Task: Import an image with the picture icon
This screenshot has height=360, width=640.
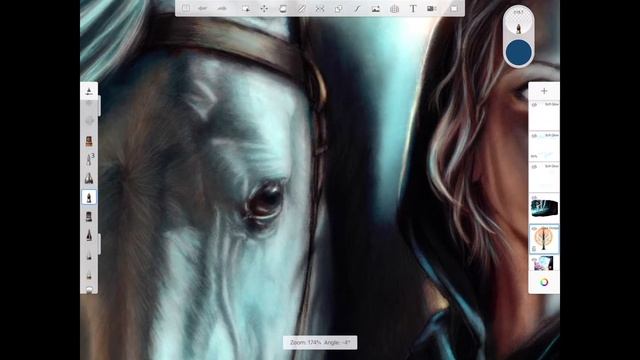Action: tap(376, 8)
